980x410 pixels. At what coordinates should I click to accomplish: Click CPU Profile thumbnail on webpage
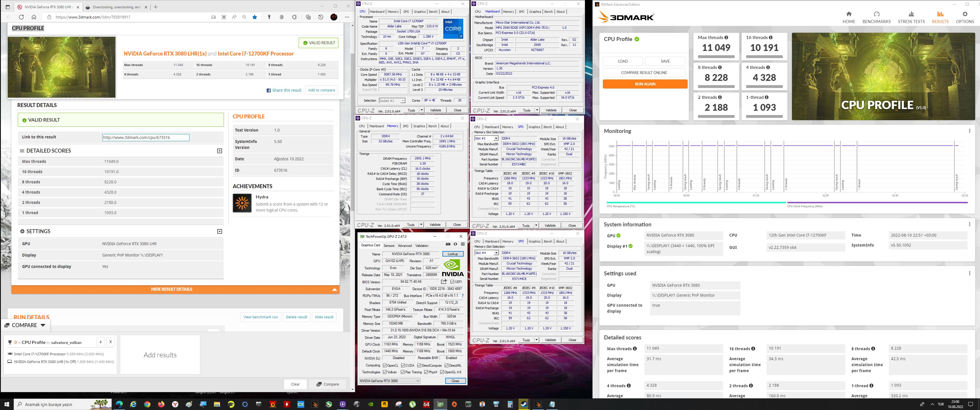coord(62,67)
